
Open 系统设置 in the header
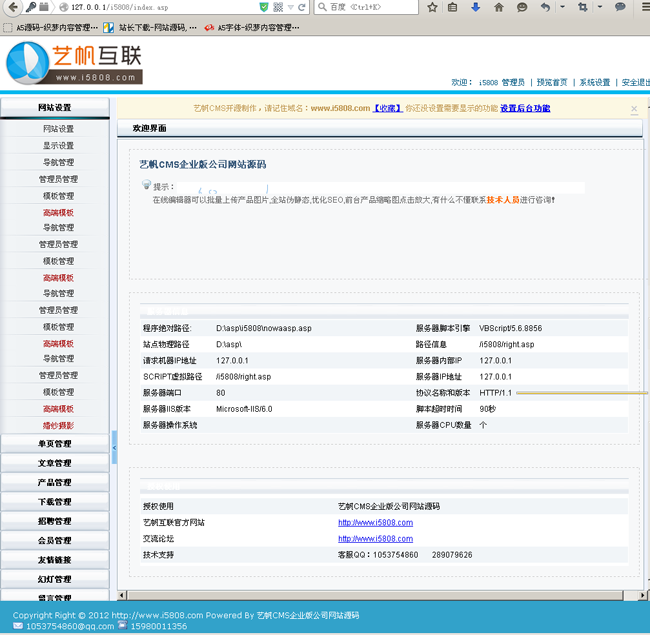point(594,82)
